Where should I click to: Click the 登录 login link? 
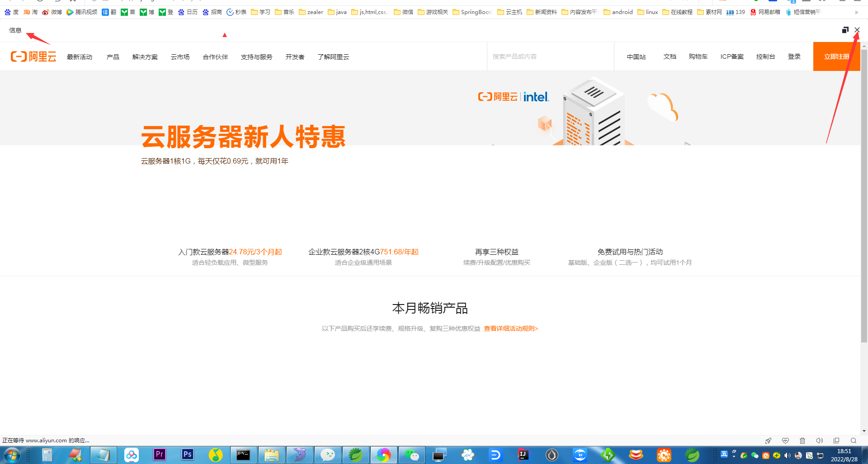pyautogui.click(x=794, y=56)
